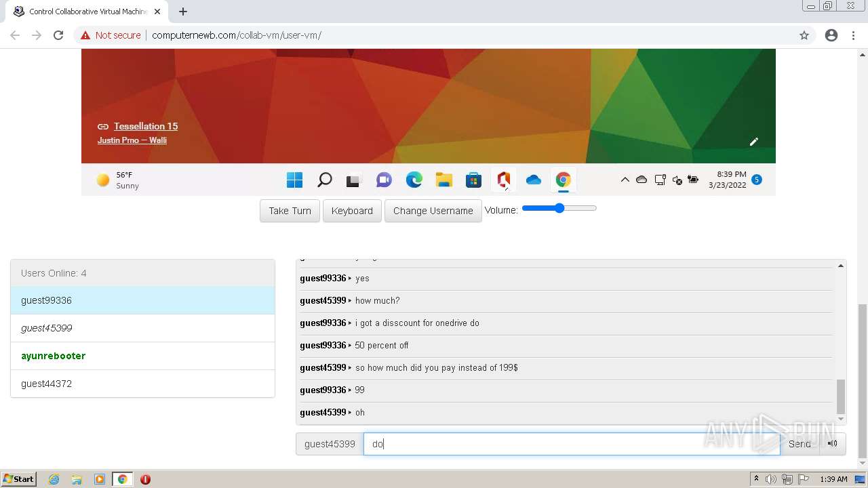This screenshot has height=488, width=868.
Task: Open the VM taskbar Search magnifier icon
Action: (324, 180)
